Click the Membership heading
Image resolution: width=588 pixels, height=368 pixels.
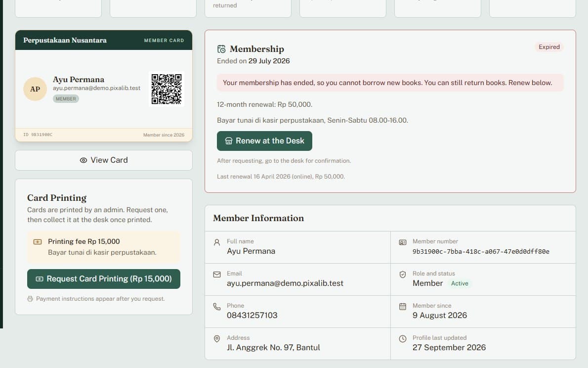(x=257, y=49)
